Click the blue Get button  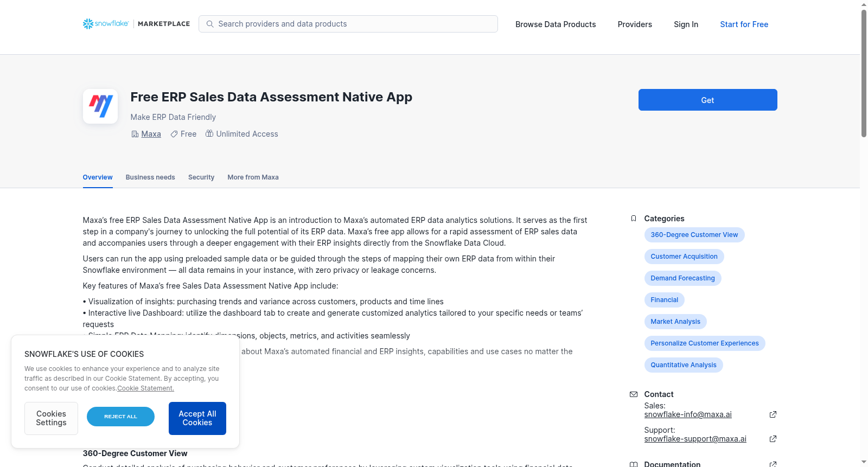point(707,100)
